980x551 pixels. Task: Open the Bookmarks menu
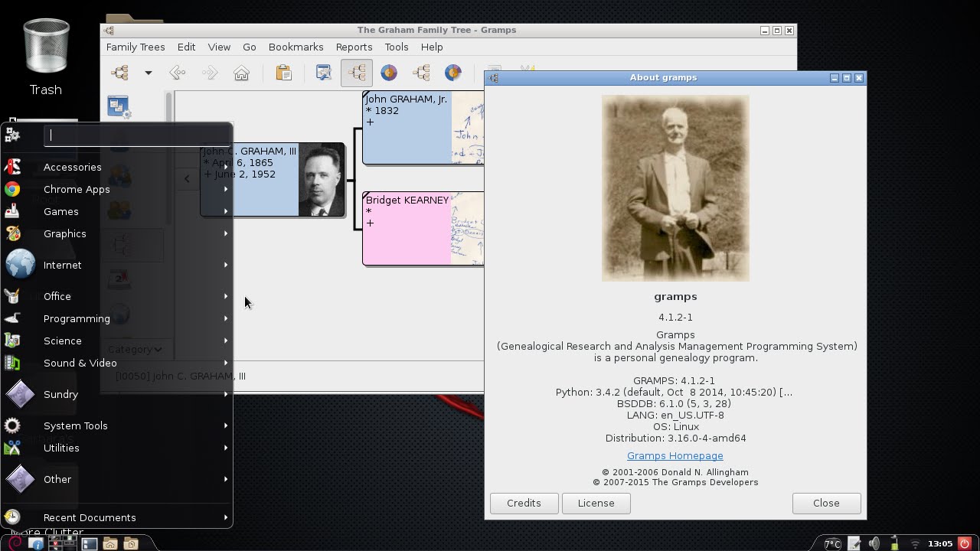[x=296, y=47]
